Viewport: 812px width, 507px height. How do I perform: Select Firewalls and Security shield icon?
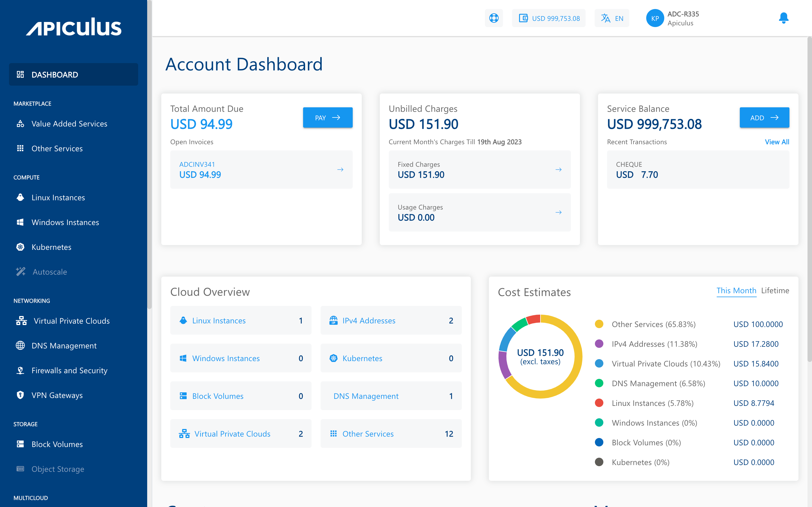(21, 370)
